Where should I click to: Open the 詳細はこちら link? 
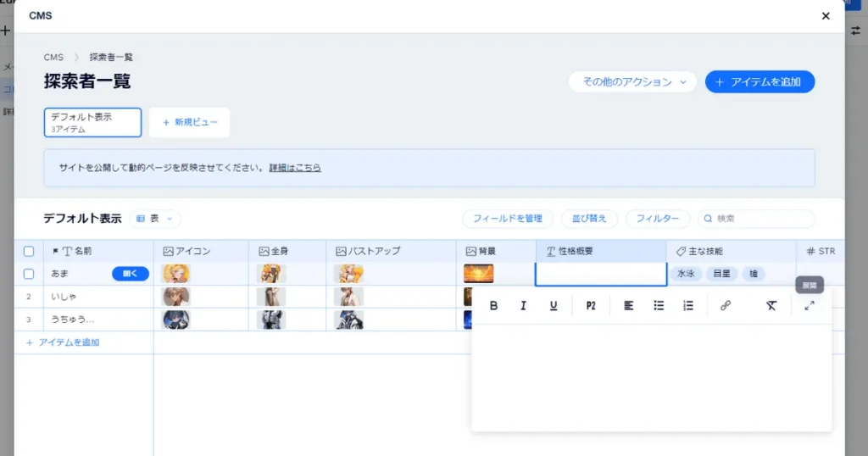(x=295, y=168)
